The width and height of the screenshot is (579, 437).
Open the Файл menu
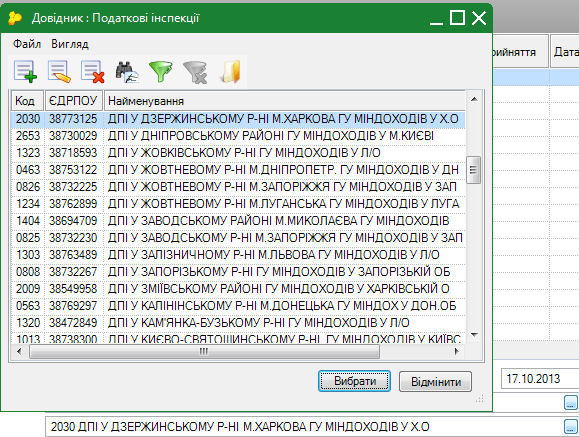click(27, 44)
